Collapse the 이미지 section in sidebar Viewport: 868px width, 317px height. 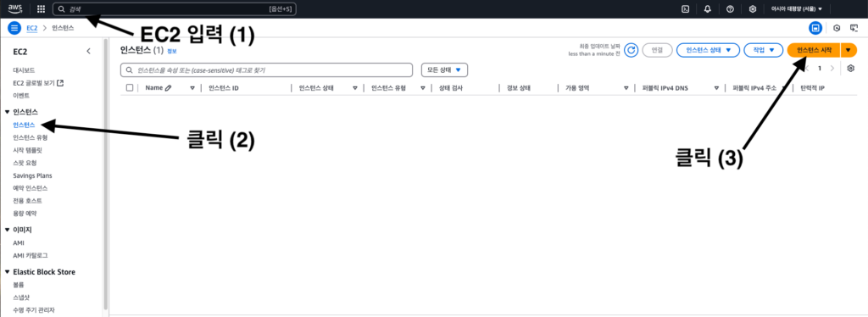pyautogui.click(x=7, y=230)
